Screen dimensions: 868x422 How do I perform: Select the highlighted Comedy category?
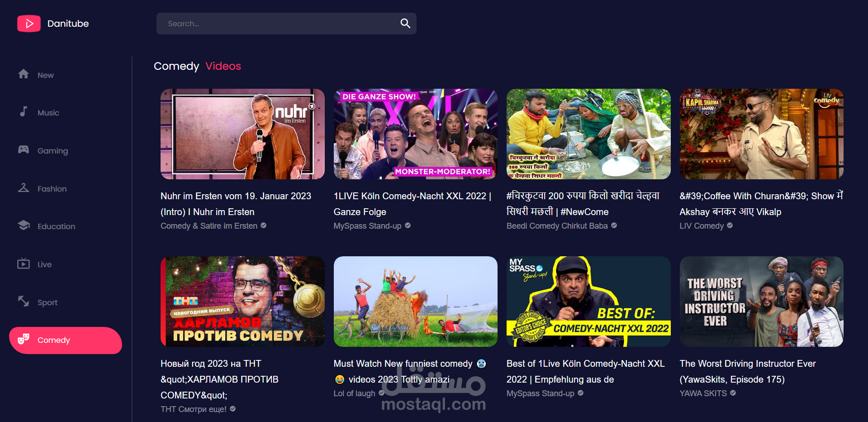66,340
